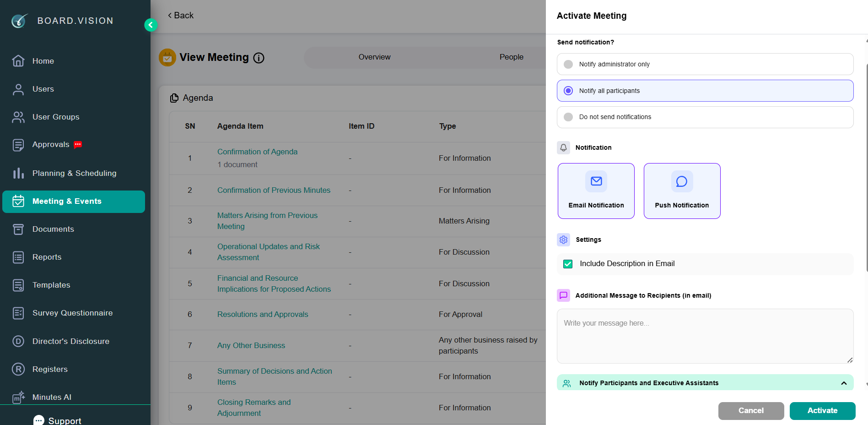This screenshot has width=868, height=425.
Task: Toggle the Email Notification card
Action: click(x=596, y=191)
